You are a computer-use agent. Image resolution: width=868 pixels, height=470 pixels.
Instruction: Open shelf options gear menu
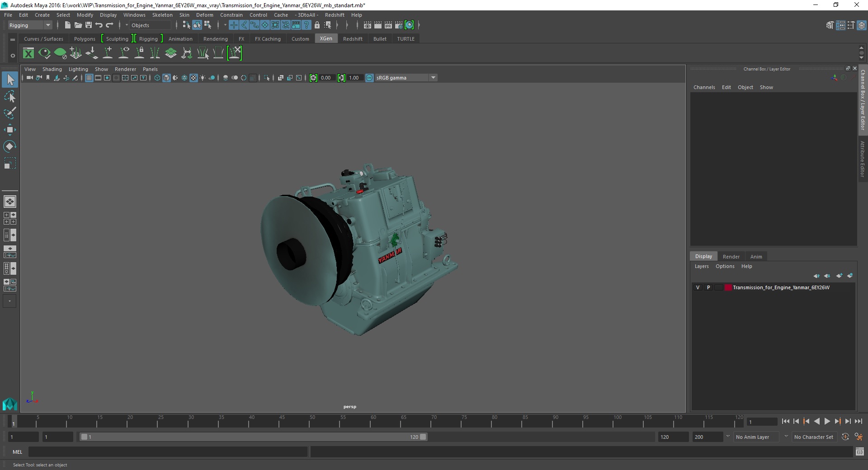13,56
